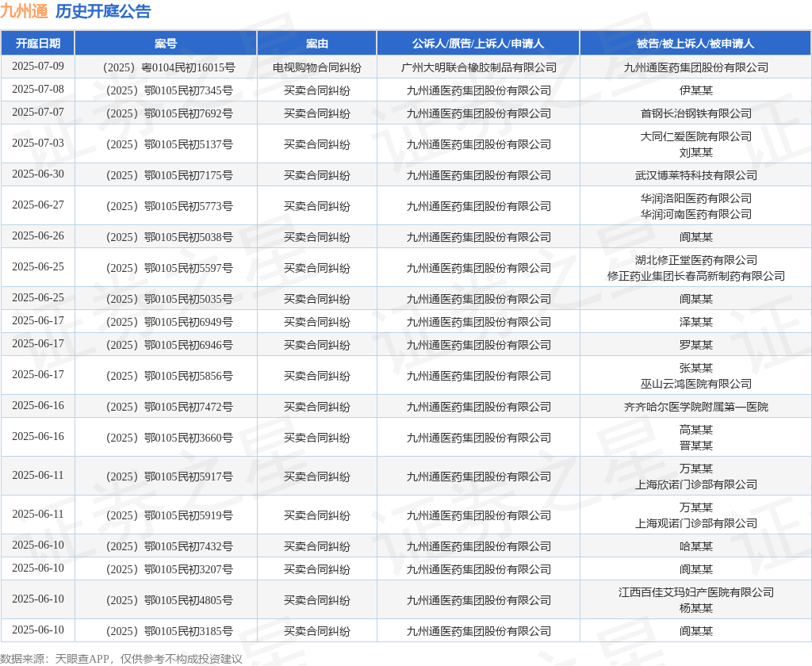The image size is (812, 666).
Task: Click the 九州通 title text
Action: pos(24,11)
